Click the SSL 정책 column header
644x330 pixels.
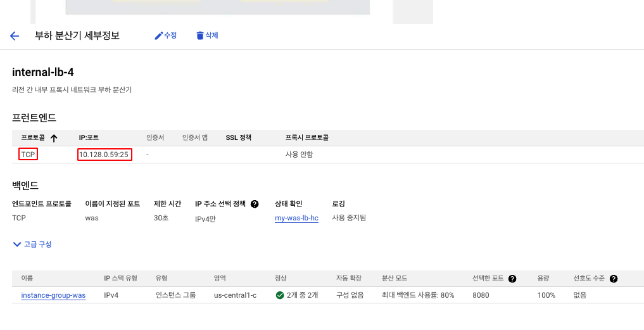[x=239, y=137]
